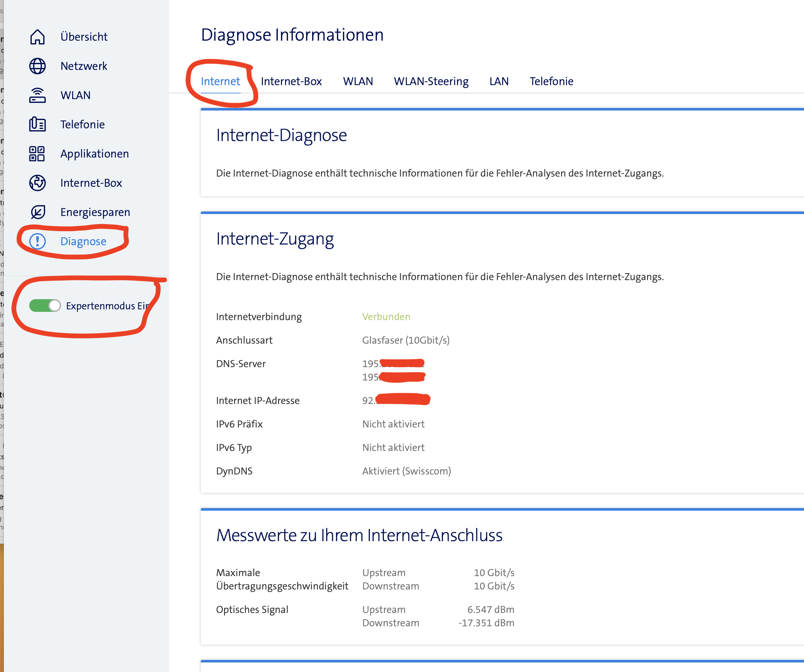Click the Übersicht home icon

37,37
